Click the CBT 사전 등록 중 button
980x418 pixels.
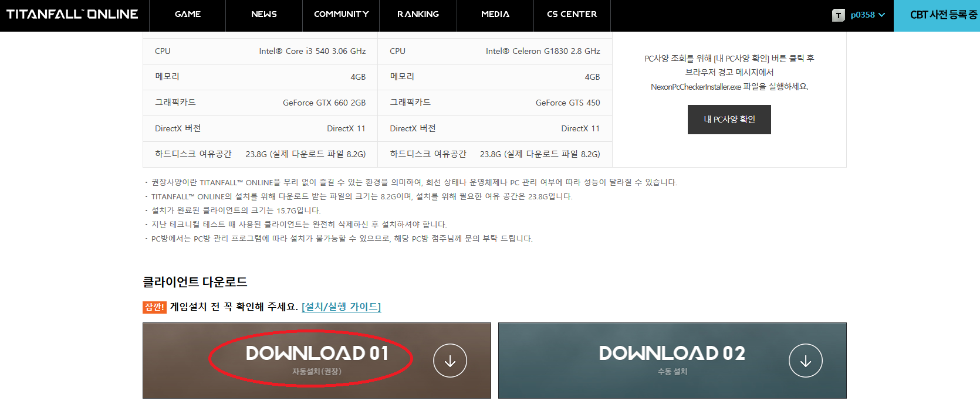tap(942, 15)
